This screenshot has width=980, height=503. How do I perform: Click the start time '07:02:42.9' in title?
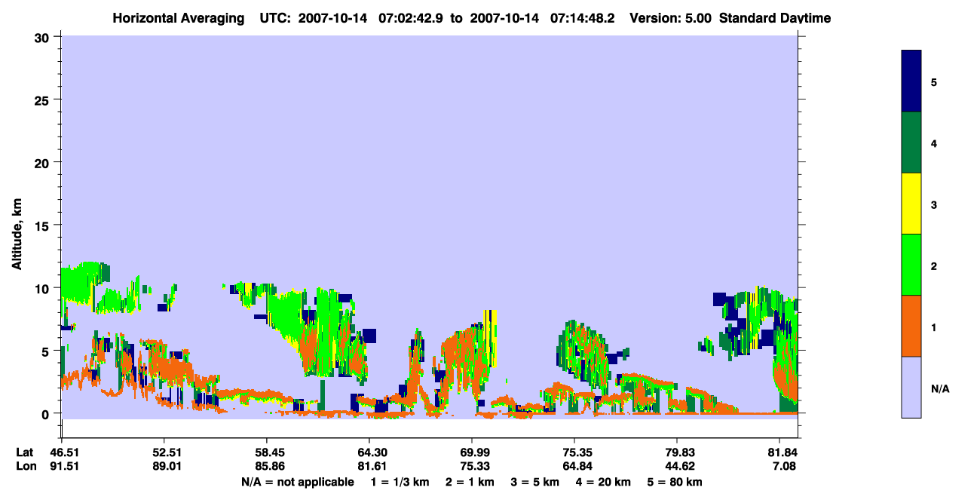412,18
